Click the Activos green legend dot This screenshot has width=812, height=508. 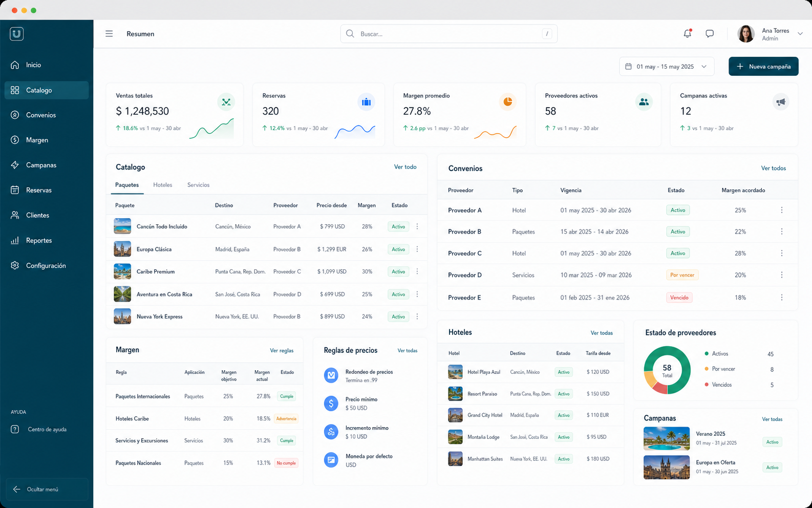tap(707, 353)
